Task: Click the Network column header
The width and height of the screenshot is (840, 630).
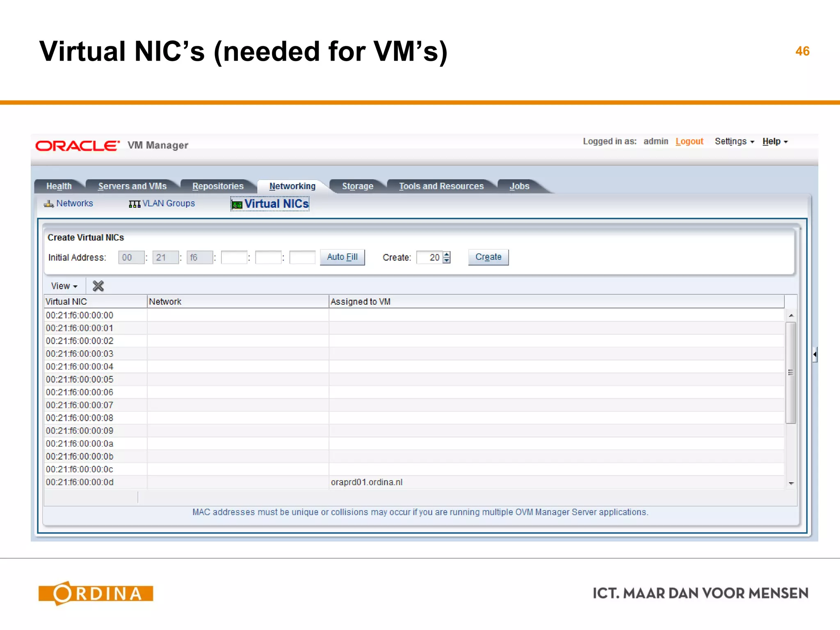Action: pyautogui.click(x=238, y=301)
